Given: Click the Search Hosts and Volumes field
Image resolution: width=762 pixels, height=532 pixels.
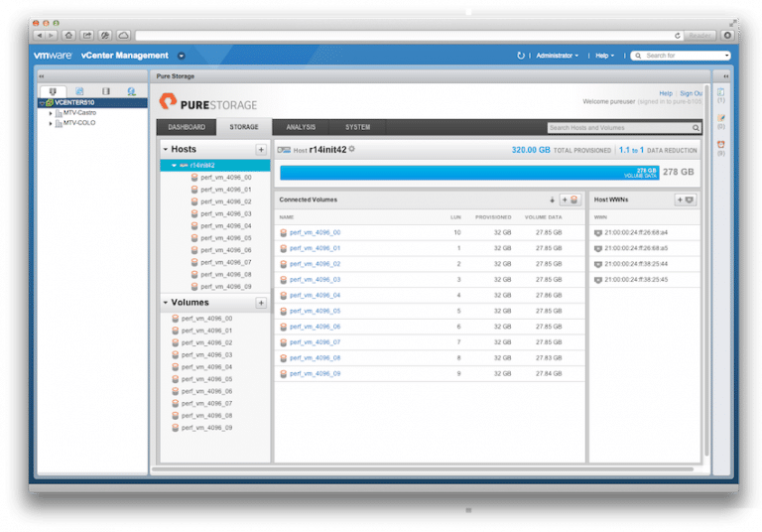Looking at the screenshot, I should [619, 128].
